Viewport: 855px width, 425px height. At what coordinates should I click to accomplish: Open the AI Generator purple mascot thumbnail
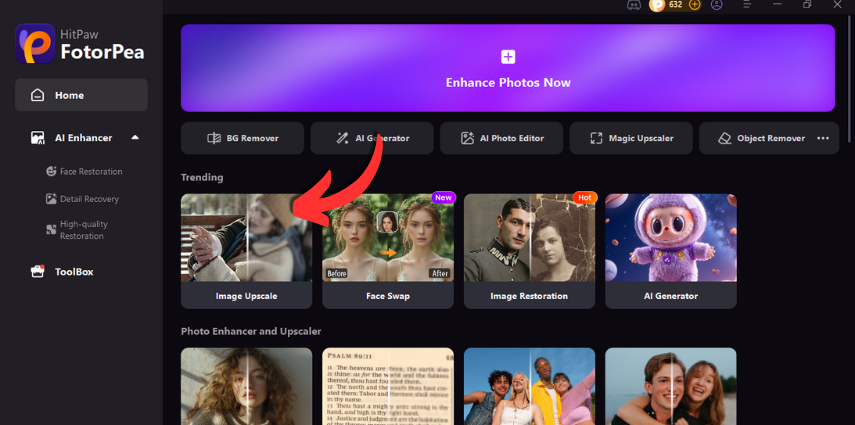[x=671, y=238]
